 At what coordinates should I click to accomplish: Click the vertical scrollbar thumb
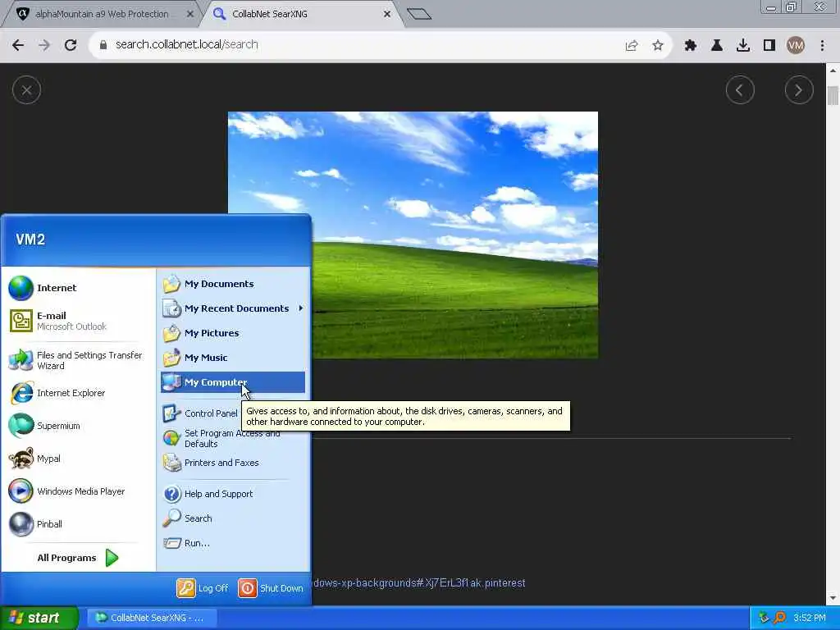pos(833,95)
